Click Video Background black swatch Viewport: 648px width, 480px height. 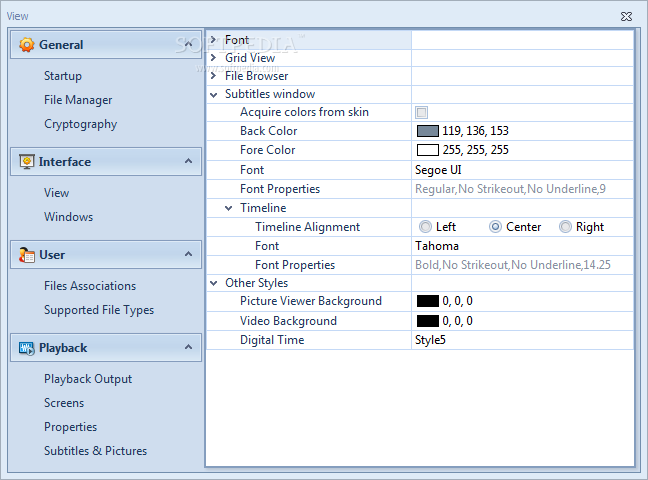pyautogui.click(x=428, y=321)
